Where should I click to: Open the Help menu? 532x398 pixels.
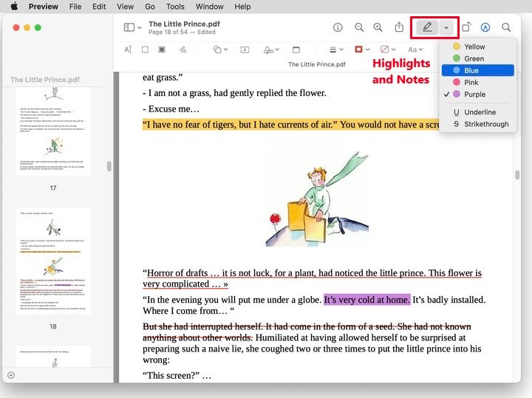[242, 7]
